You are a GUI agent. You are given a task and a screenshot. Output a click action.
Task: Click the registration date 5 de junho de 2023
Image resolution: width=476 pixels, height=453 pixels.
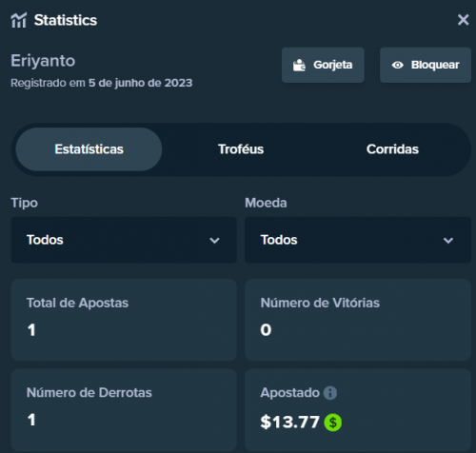pyautogui.click(x=140, y=83)
